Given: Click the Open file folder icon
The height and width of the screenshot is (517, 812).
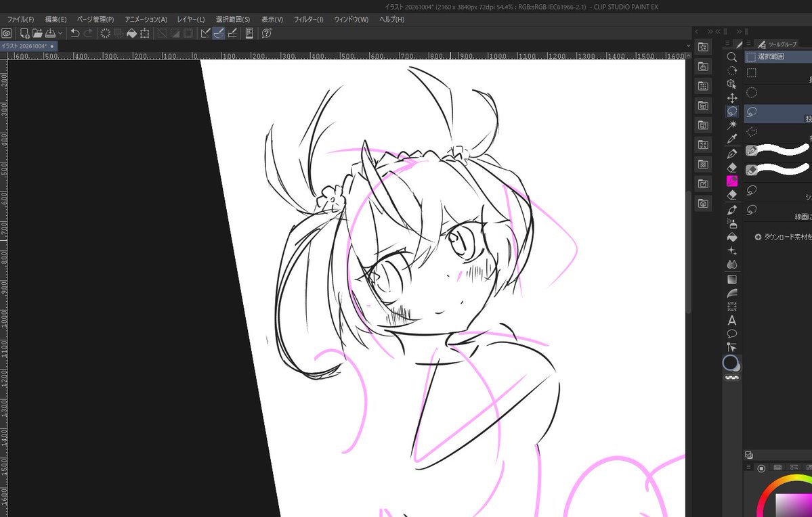Looking at the screenshot, I should pos(37,33).
